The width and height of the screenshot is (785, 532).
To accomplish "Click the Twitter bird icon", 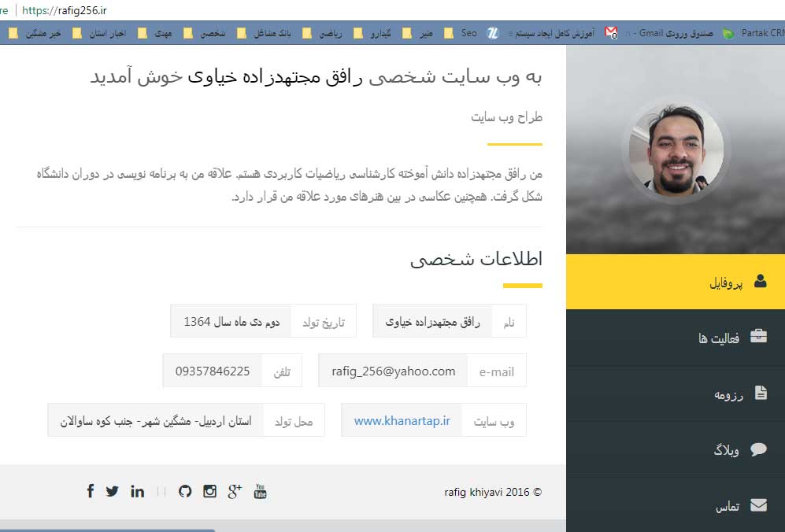I will tap(113, 491).
